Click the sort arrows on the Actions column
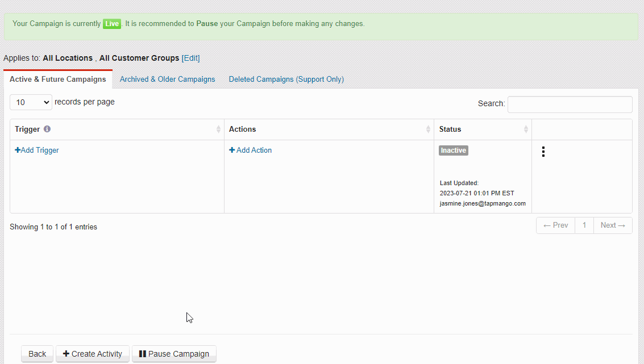 429,129
